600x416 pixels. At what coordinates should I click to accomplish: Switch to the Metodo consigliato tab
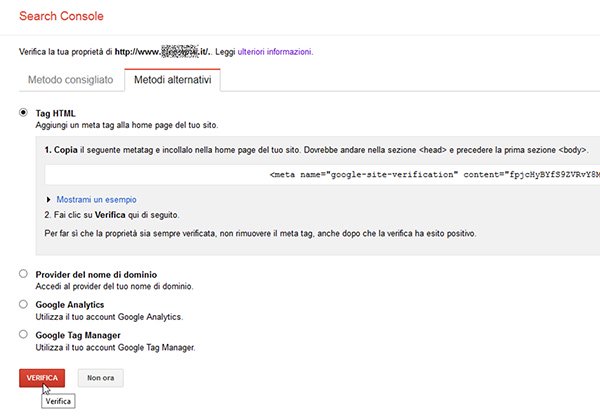(x=71, y=80)
